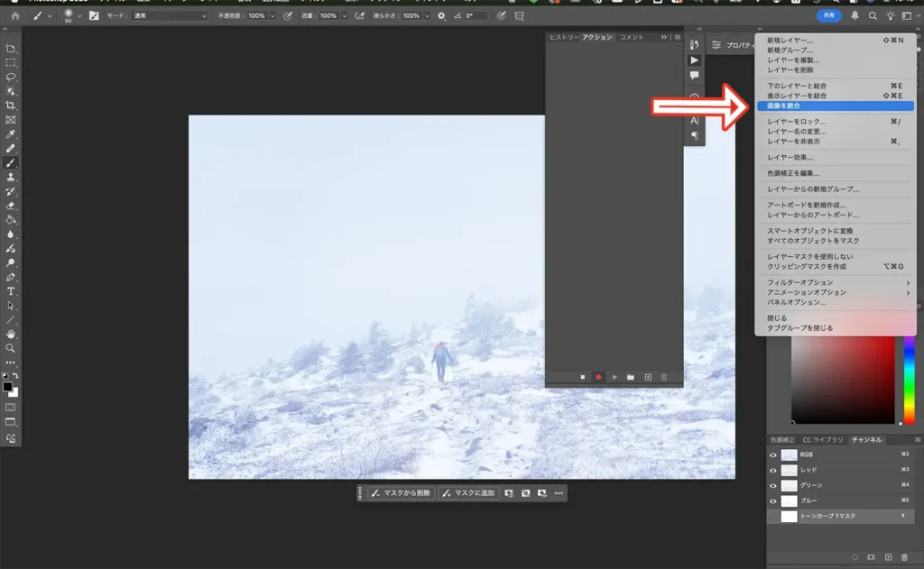
Task: Toggle visibility of the グリーン channel
Action: (772, 485)
